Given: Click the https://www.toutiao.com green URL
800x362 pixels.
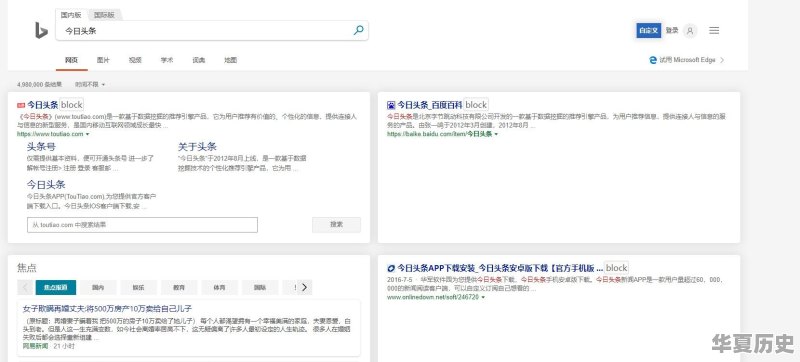Looking at the screenshot, I should pos(50,134).
